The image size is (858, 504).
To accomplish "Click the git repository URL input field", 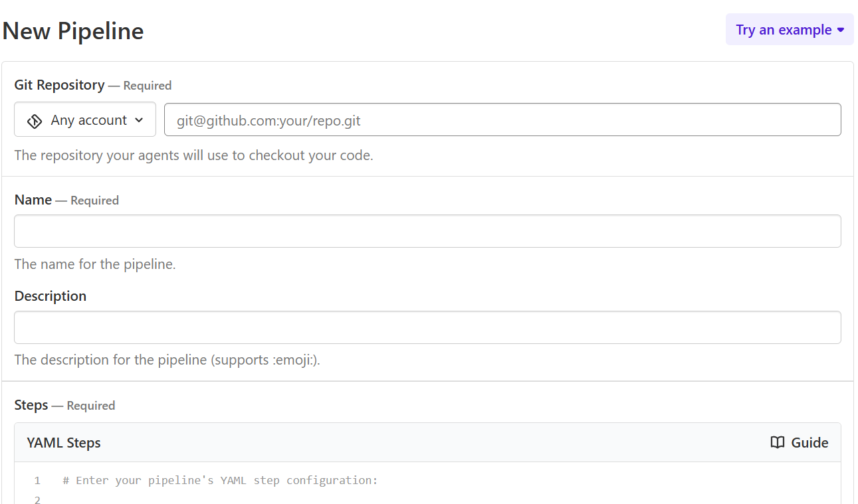I will coord(502,120).
